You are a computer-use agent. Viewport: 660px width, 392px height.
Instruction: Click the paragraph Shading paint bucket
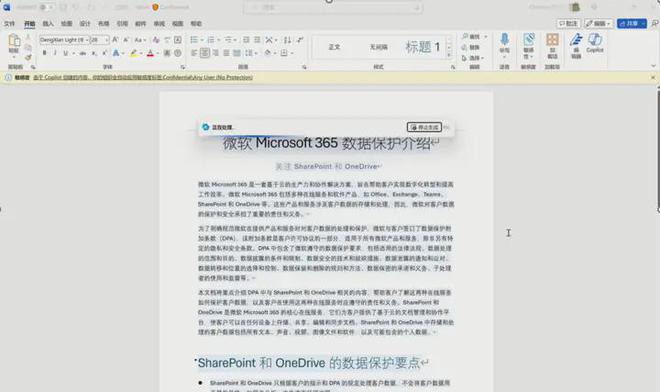click(268, 53)
